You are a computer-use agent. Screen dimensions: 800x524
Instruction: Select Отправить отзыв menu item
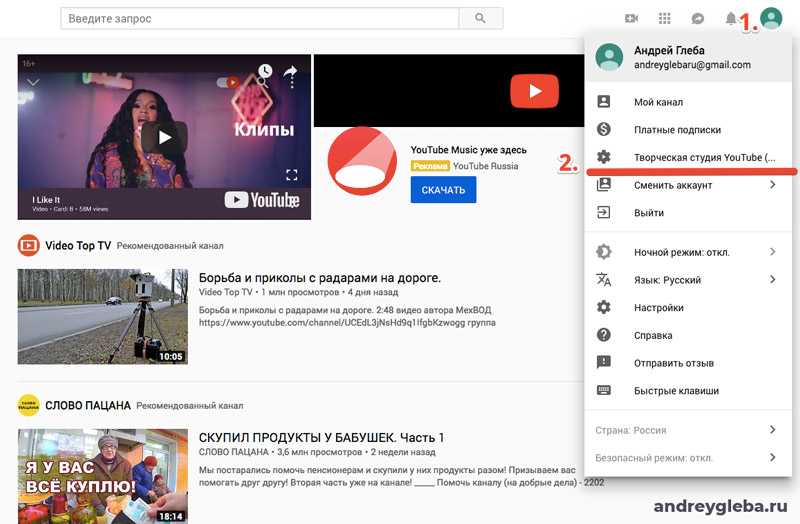tap(688, 362)
